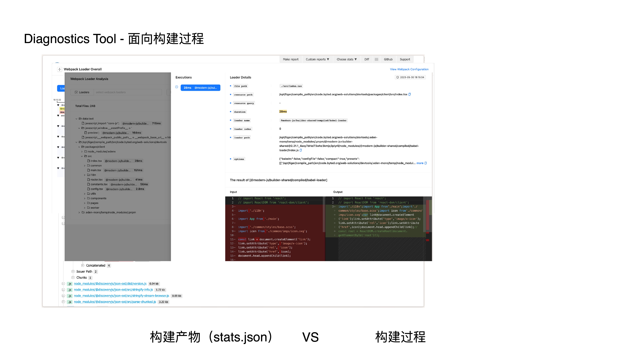
Task: Click .js badge for version.js module
Action: (70, 284)
